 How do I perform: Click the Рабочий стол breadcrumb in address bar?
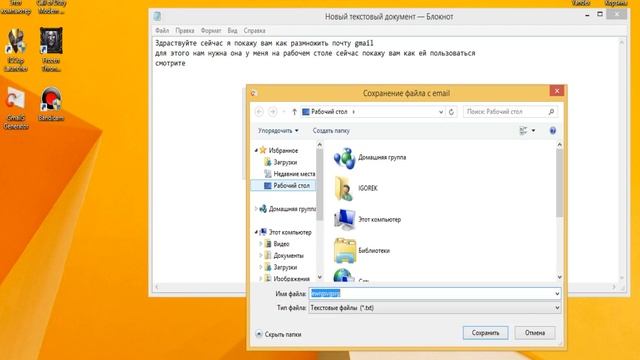click(x=329, y=112)
